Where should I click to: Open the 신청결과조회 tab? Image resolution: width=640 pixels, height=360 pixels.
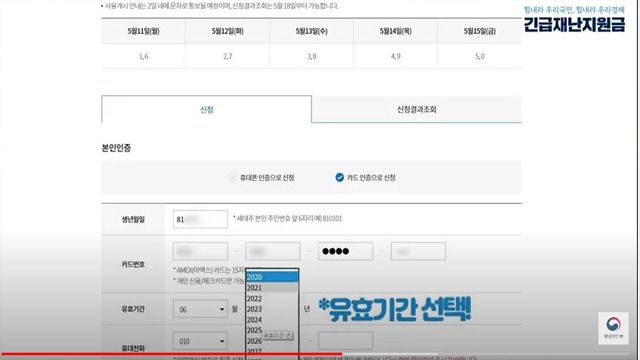coord(417,109)
